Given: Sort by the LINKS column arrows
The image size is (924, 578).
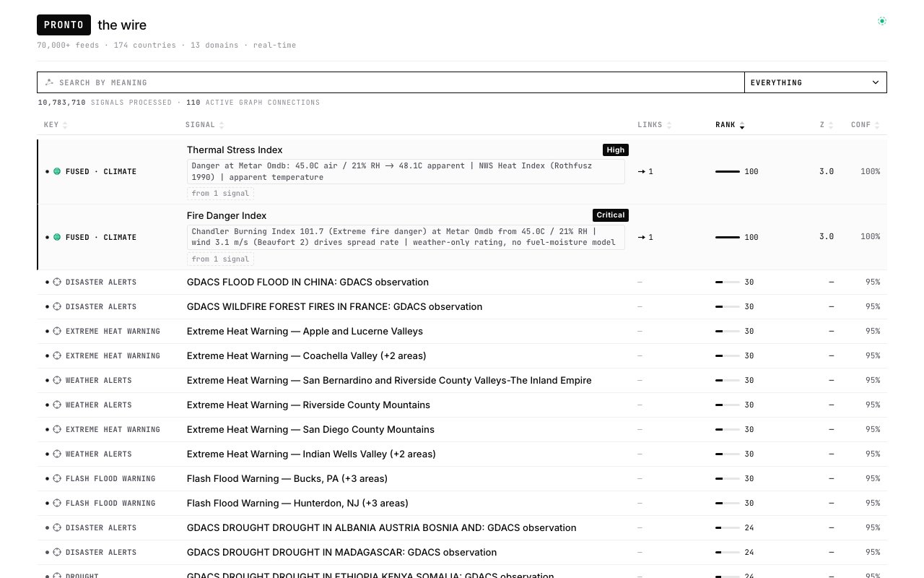Looking at the screenshot, I should pos(669,125).
